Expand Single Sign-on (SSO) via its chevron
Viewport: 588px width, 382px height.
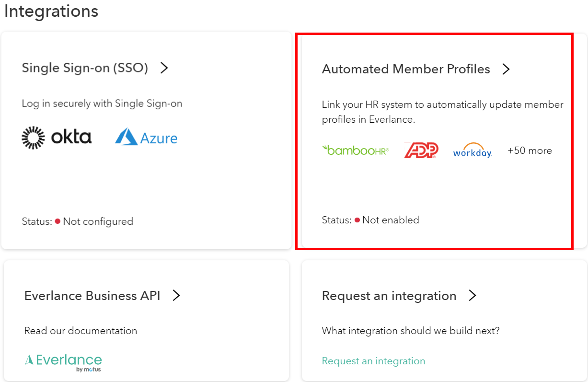pyautogui.click(x=164, y=68)
